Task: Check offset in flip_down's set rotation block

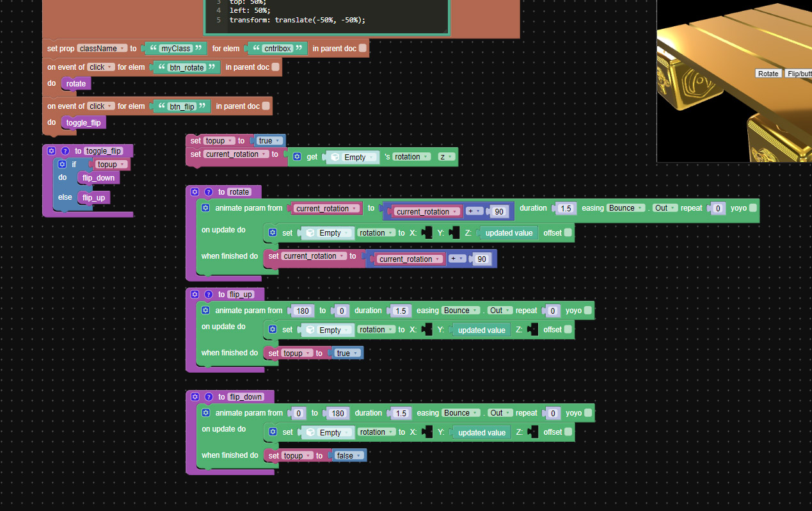Action: point(568,432)
